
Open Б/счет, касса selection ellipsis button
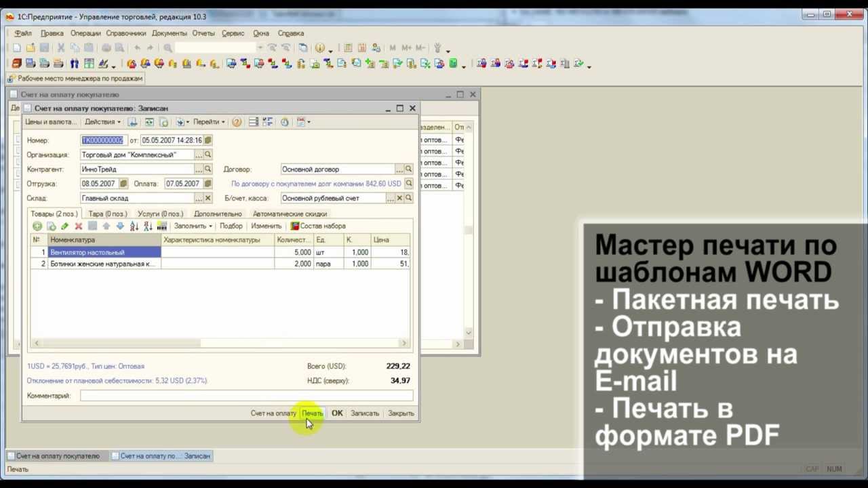point(391,199)
